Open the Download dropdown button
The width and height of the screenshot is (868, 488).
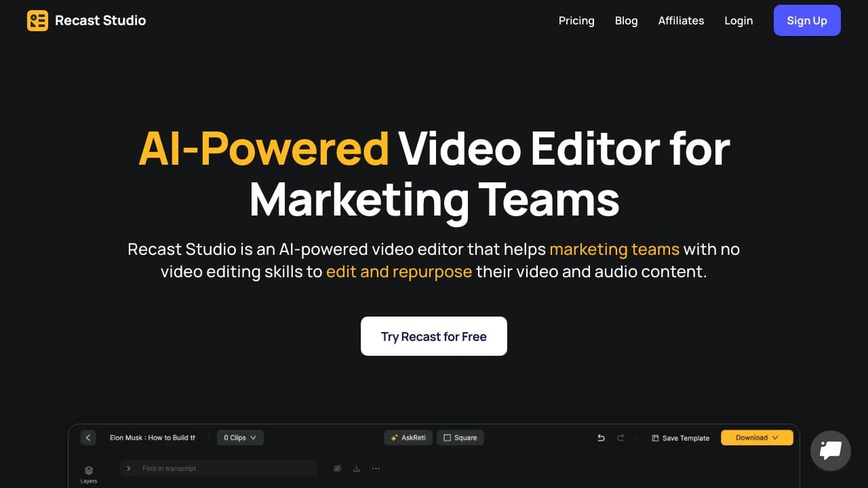[757, 438]
